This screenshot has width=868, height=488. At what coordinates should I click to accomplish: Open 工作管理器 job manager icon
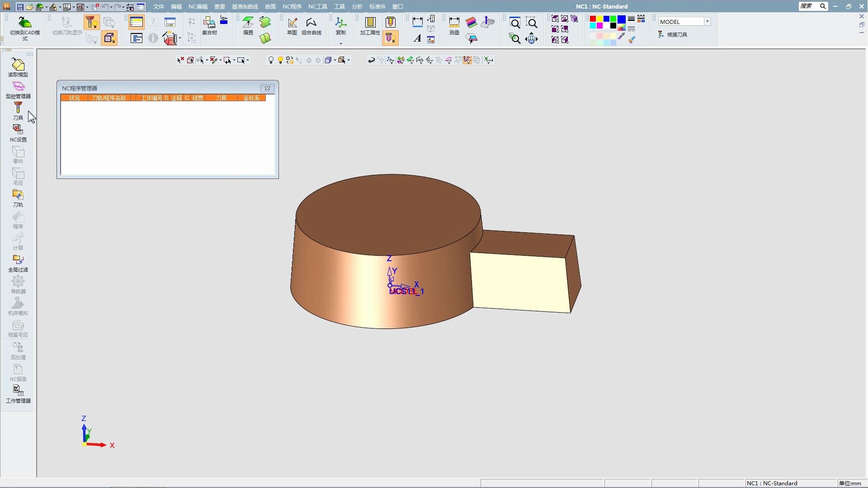point(18,391)
